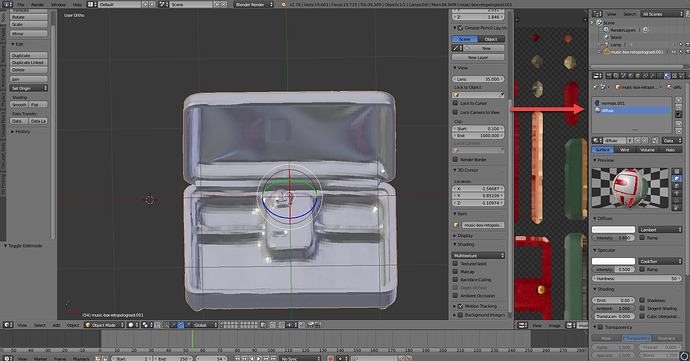Toggle visibility of music-box-retopologised.001 in the outliner

click(674, 52)
